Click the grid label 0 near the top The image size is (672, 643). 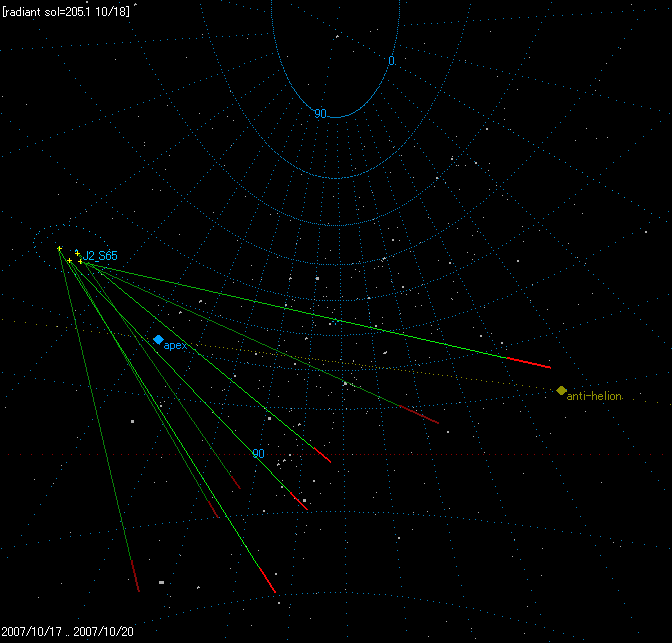point(391,61)
